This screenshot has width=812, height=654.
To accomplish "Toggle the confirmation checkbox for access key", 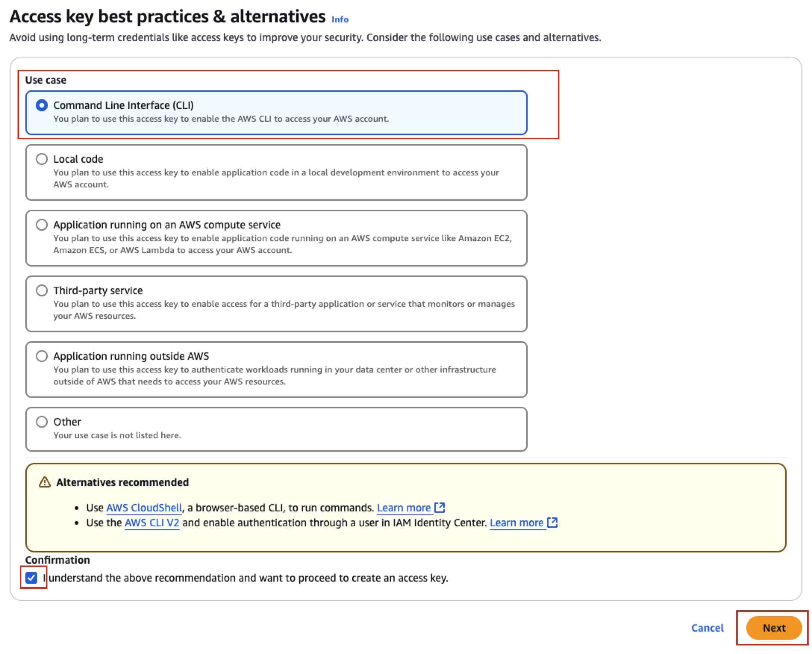I will [x=32, y=577].
